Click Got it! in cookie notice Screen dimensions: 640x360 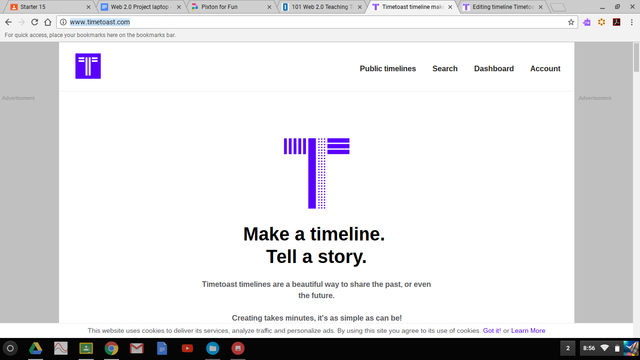492,331
